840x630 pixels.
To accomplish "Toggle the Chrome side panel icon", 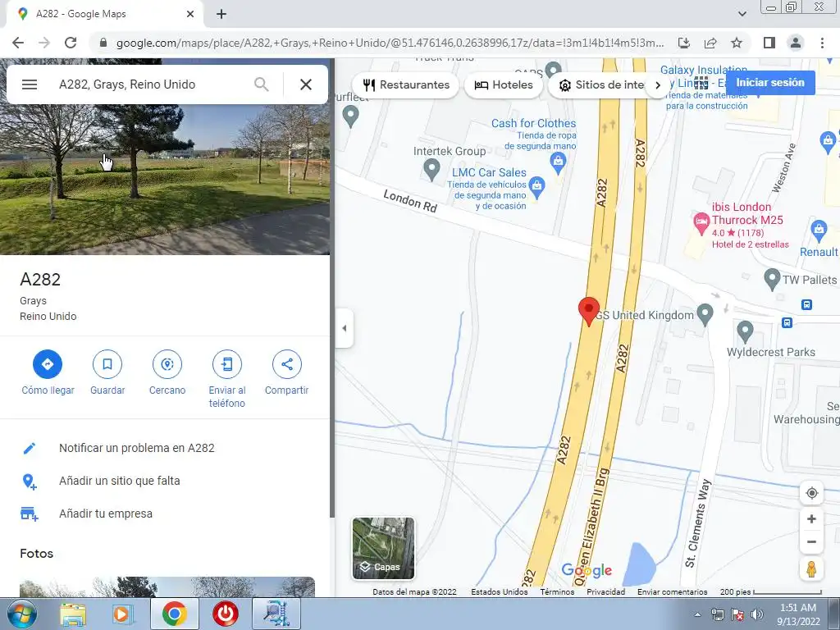I will click(x=769, y=43).
